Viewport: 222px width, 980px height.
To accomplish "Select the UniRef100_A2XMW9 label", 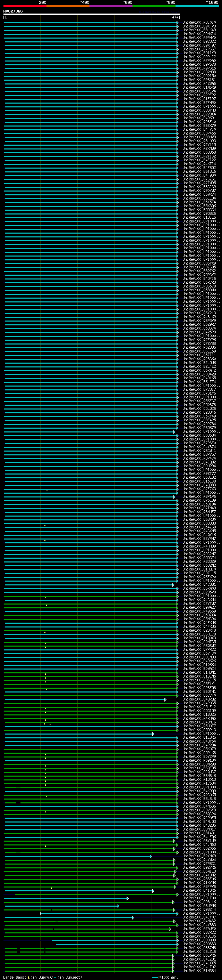I will [x=199, y=149].
